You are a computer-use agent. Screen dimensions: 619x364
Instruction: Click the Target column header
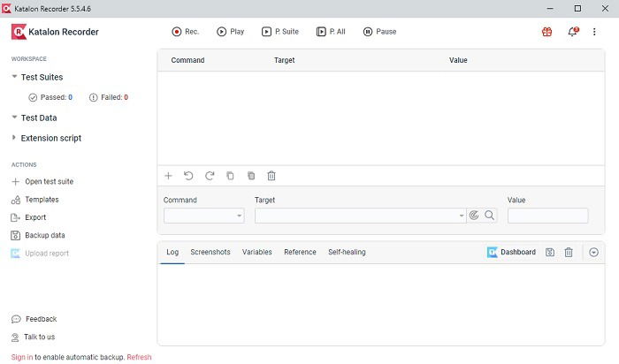coord(285,60)
